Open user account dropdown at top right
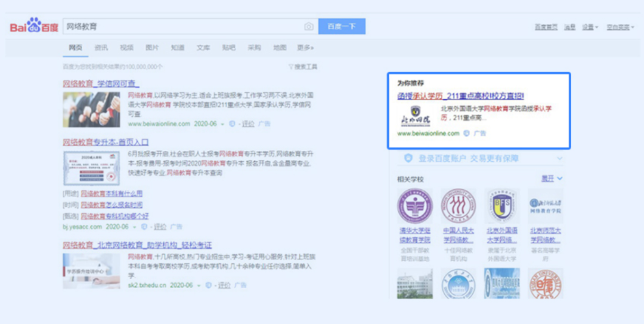 tap(621, 27)
